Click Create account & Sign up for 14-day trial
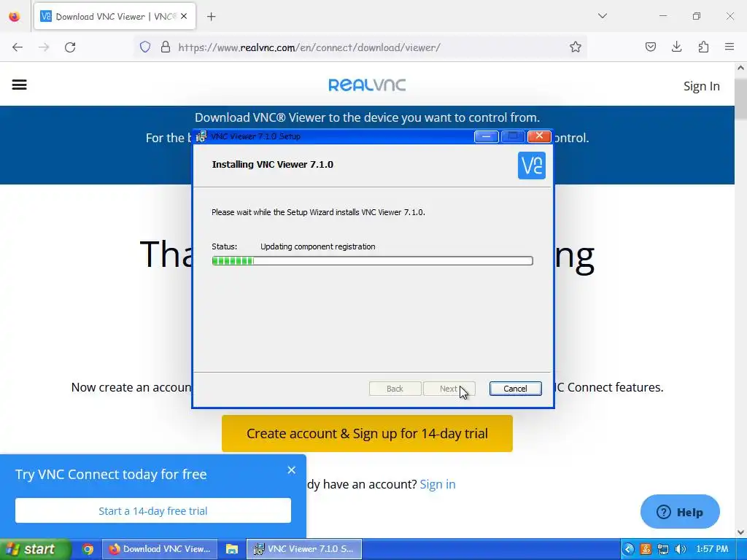This screenshot has width=747, height=560. [x=368, y=433]
